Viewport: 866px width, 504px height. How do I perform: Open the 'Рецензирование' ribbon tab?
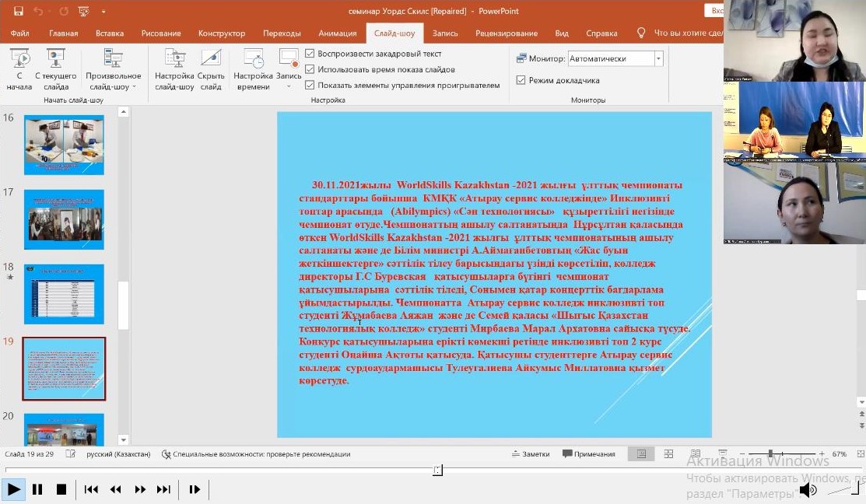click(507, 33)
